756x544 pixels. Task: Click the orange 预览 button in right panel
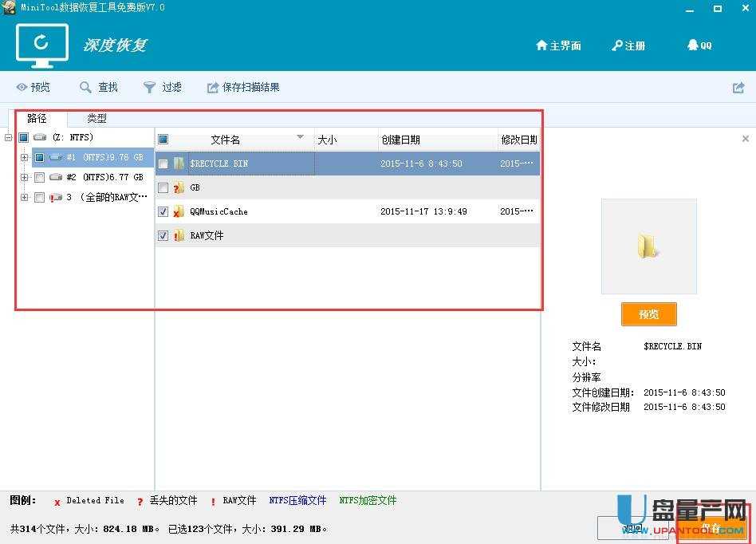[x=648, y=314]
